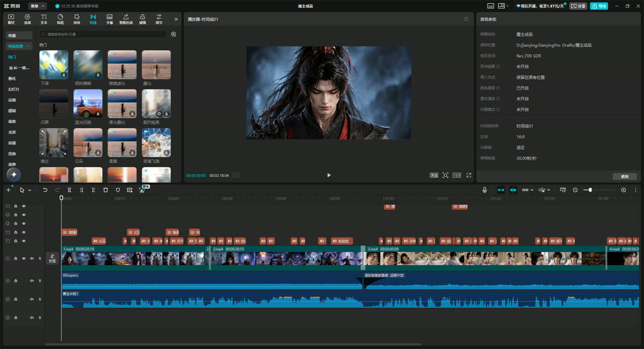
Task: Mute the main video track audio
Action: [x=32, y=258]
